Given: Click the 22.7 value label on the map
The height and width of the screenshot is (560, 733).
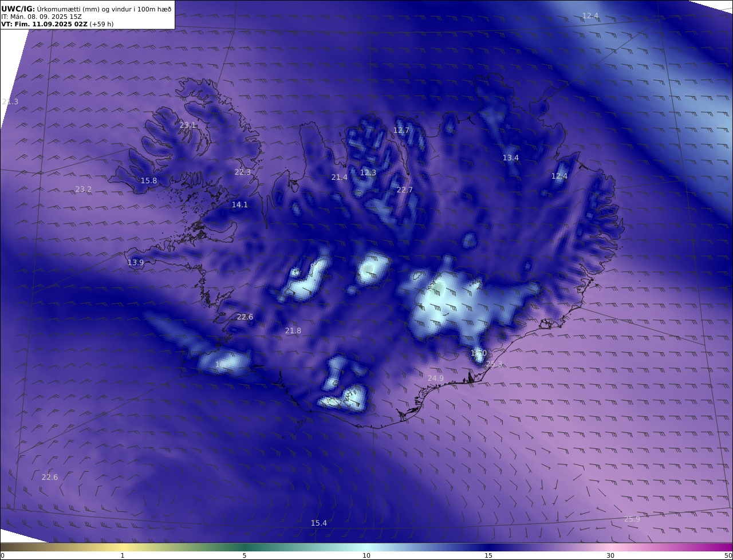Looking at the screenshot, I should click(x=405, y=190).
